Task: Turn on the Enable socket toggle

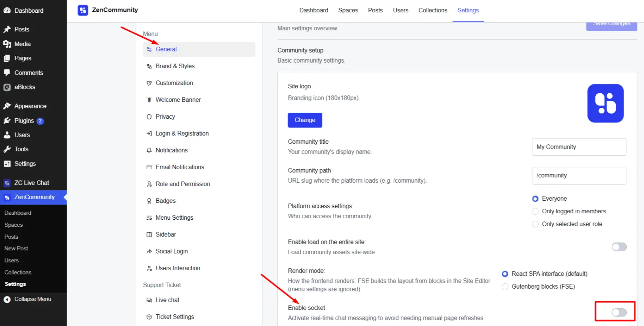Action: point(619,312)
